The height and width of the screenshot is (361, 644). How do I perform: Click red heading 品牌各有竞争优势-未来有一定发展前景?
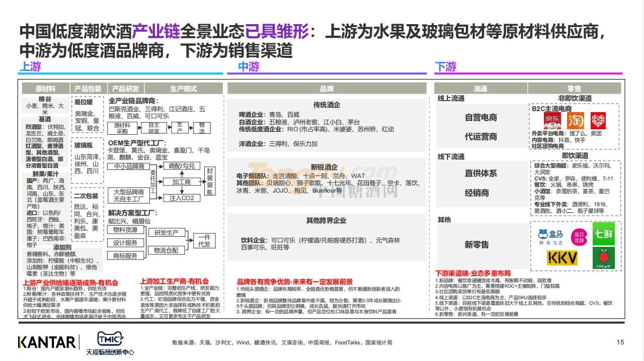click(x=294, y=282)
